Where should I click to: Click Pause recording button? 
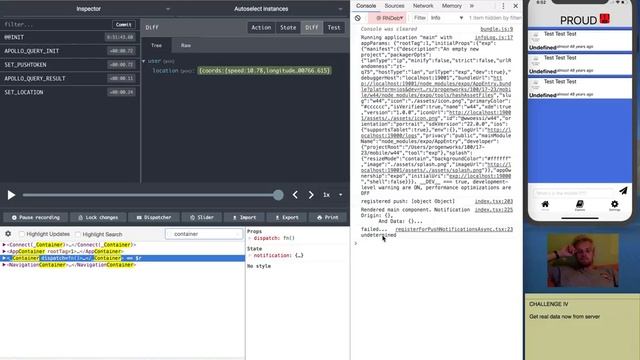[x=36, y=218]
